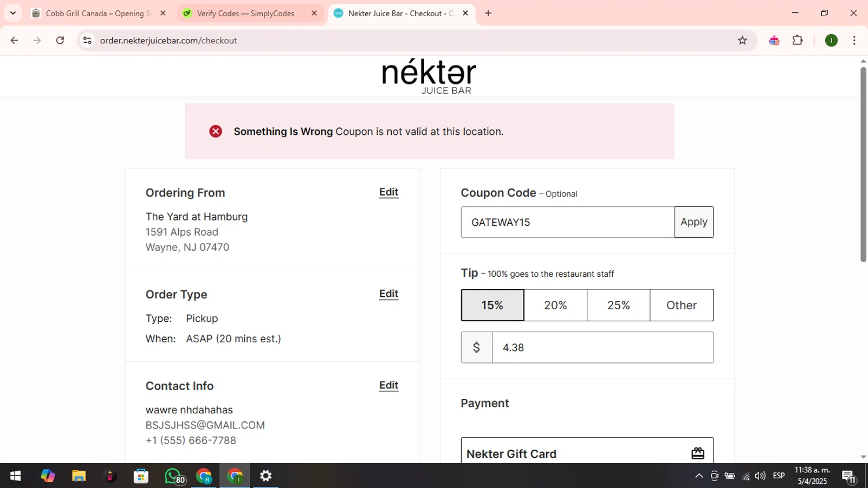Click the address bar URL

pos(168,41)
